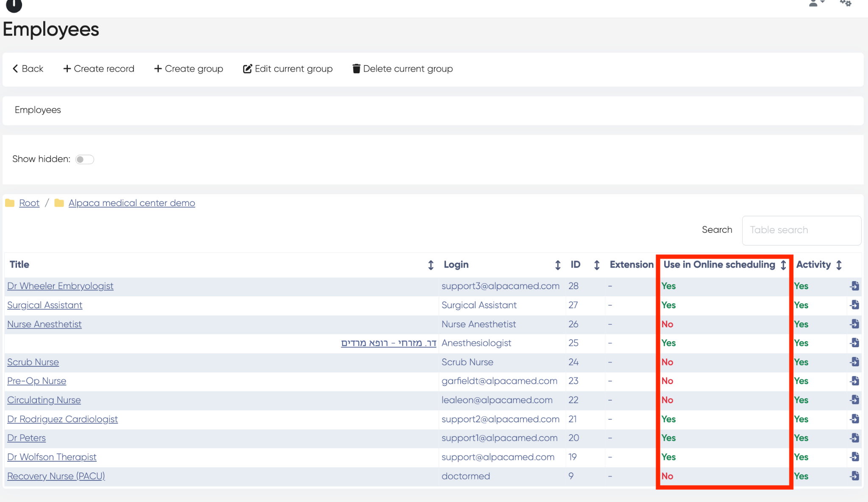Image resolution: width=868 pixels, height=502 pixels.
Task: Go Back using the toolbar button
Action: (x=28, y=69)
